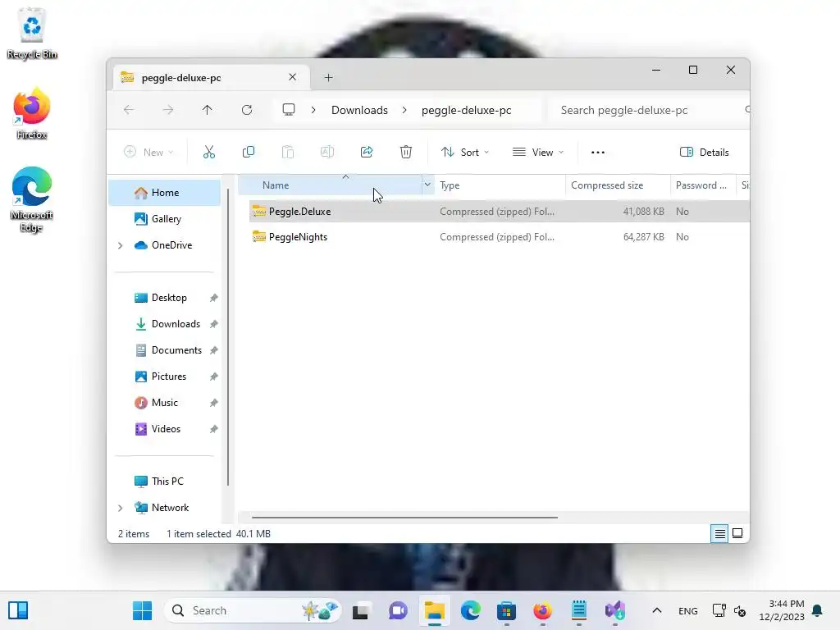Click the pin next to Pictures
This screenshot has width=840, height=630.
tap(214, 377)
